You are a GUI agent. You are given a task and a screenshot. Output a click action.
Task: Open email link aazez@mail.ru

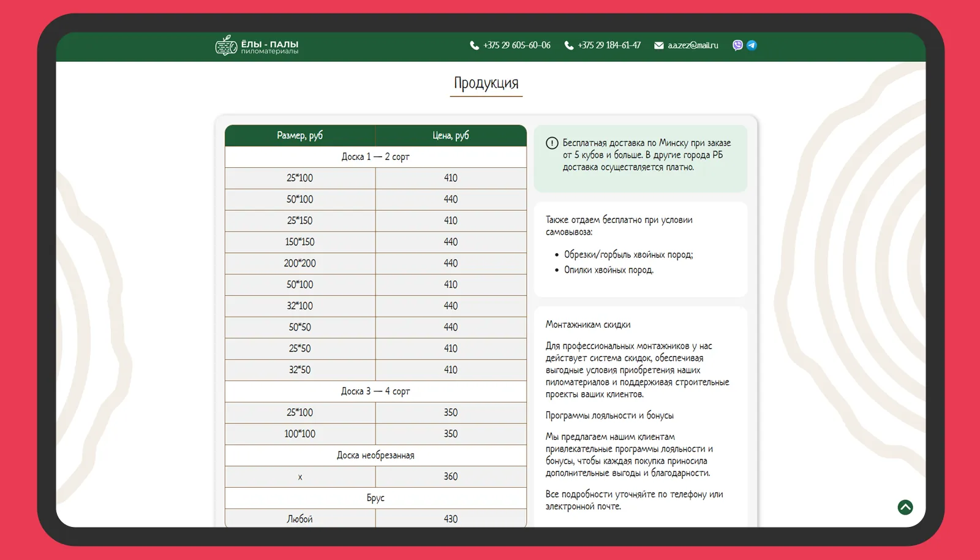(x=693, y=45)
